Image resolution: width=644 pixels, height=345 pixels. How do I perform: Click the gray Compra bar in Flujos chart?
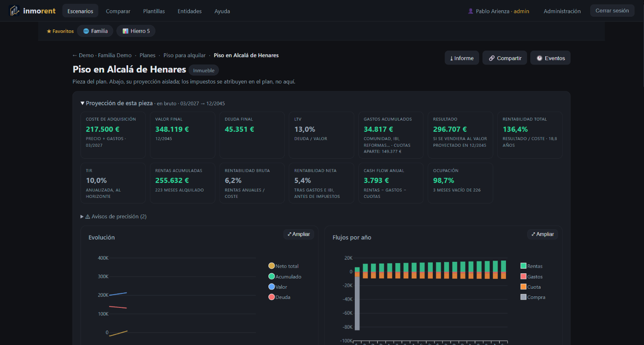pyautogui.click(x=357, y=304)
